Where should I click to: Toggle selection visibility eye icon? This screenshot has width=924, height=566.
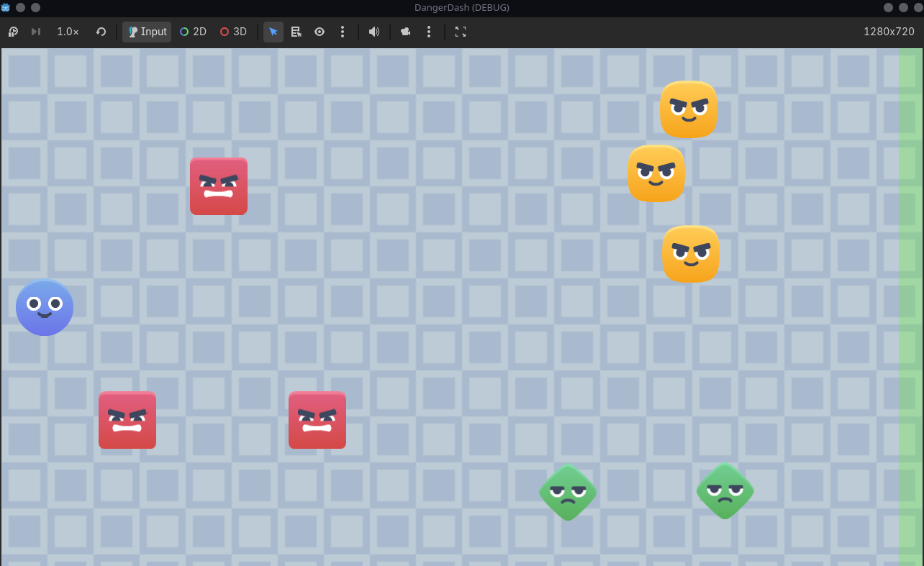click(x=320, y=32)
